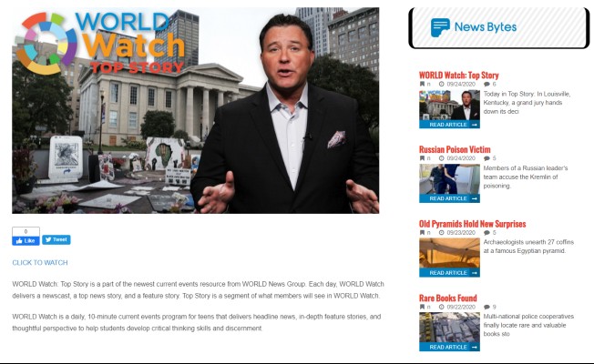This screenshot has width=594, height=364.
Task: Click the paragraph starting 'WORLD Watch: Top Story is'
Action: [198, 290]
